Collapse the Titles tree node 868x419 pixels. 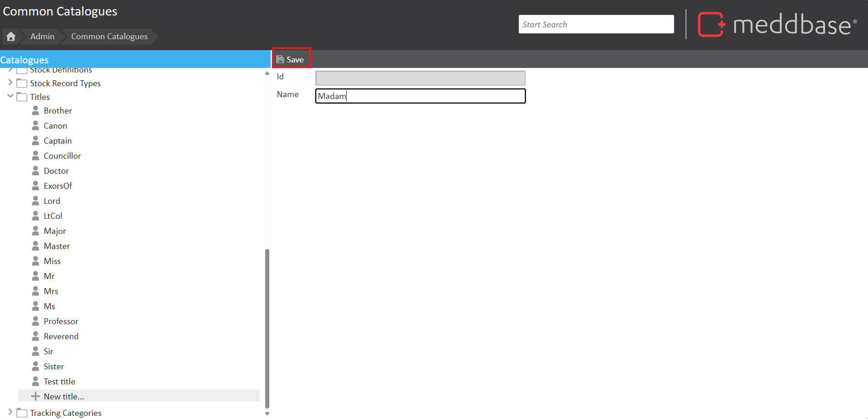tap(10, 96)
